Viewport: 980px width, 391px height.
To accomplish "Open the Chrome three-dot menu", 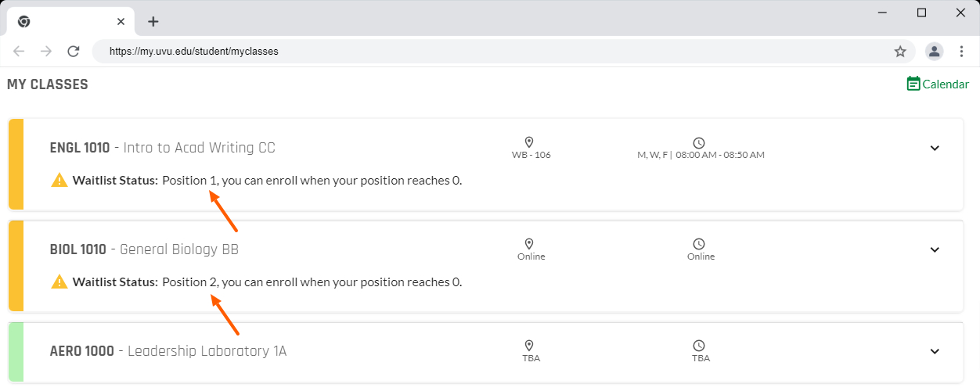I will click(x=962, y=52).
